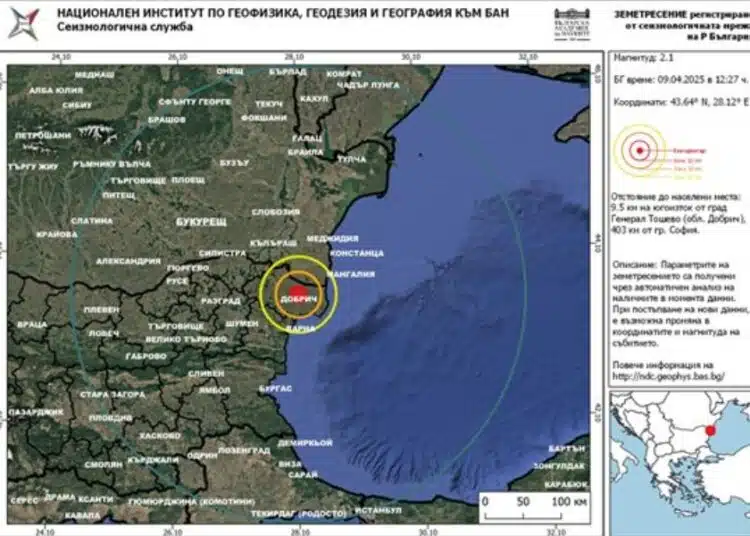Click the СФЪНТУ ГЕОРГЕ city label
The width and height of the screenshot is (750, 536).
coord(195,102)
